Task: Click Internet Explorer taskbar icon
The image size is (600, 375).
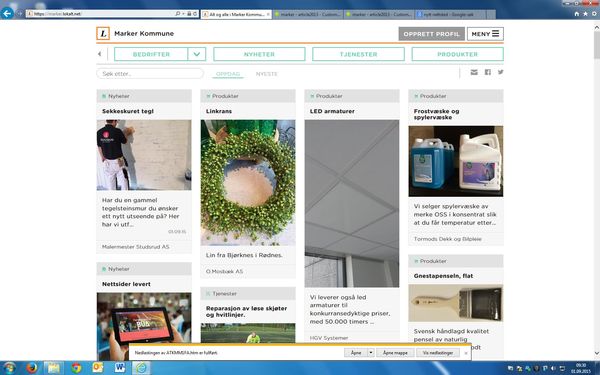Action: [141, 368]
